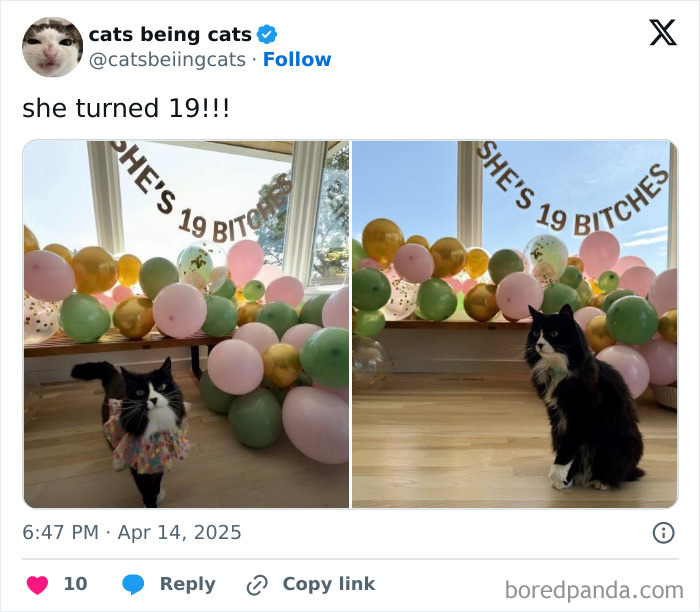Like the tweet with the heart icon
Screen dimensions: 700x612
click(38, 585)
